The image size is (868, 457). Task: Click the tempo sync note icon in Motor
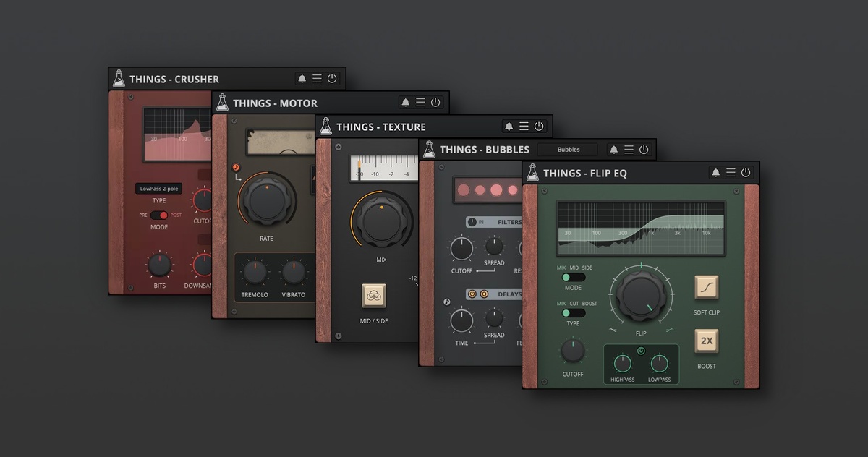[x=237, y=168]
